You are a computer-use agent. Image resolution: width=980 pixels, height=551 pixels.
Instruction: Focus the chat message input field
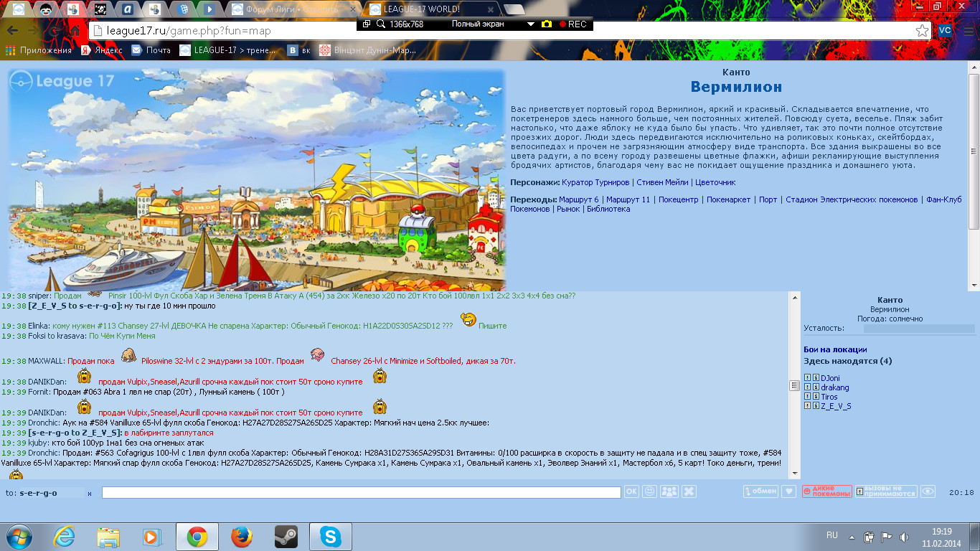pos(361,492)
